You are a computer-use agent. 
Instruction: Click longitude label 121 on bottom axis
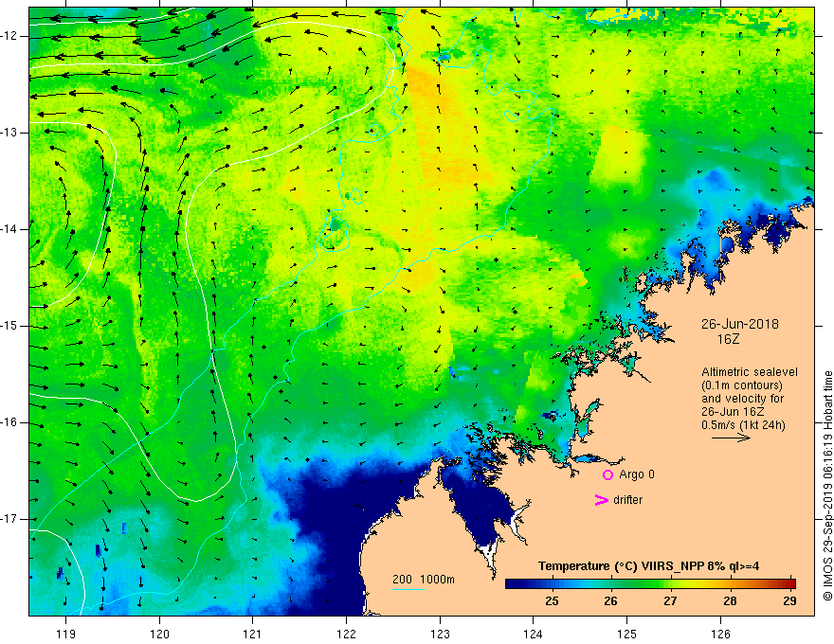coord(253,634)
